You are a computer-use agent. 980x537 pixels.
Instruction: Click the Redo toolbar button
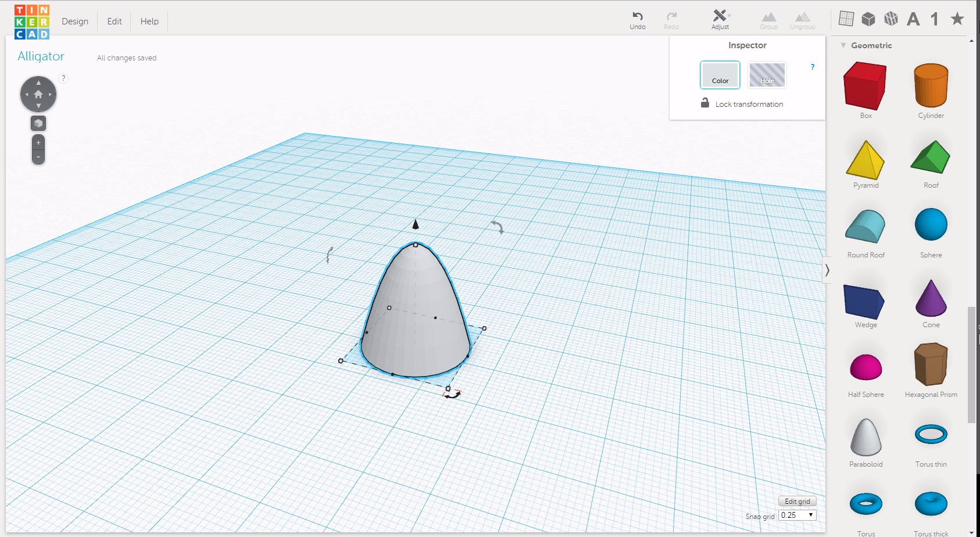(671, 20)
